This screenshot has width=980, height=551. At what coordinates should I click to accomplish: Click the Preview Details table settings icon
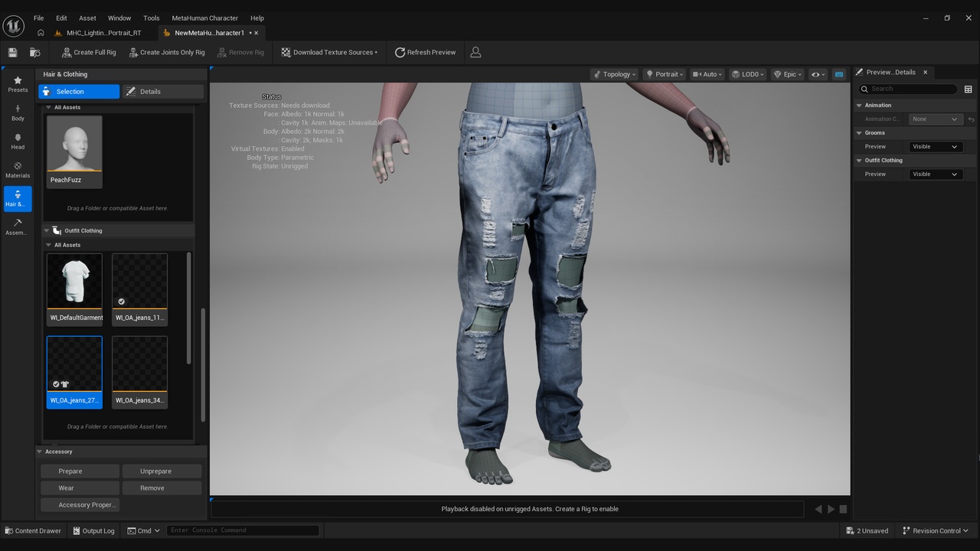coord(968,89)
